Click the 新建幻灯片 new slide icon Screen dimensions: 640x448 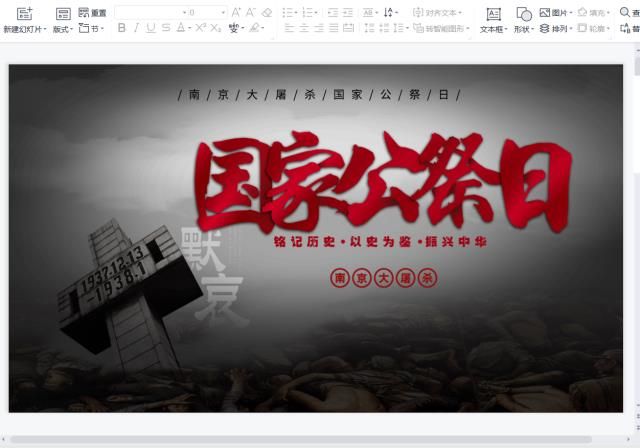point(24,13)
